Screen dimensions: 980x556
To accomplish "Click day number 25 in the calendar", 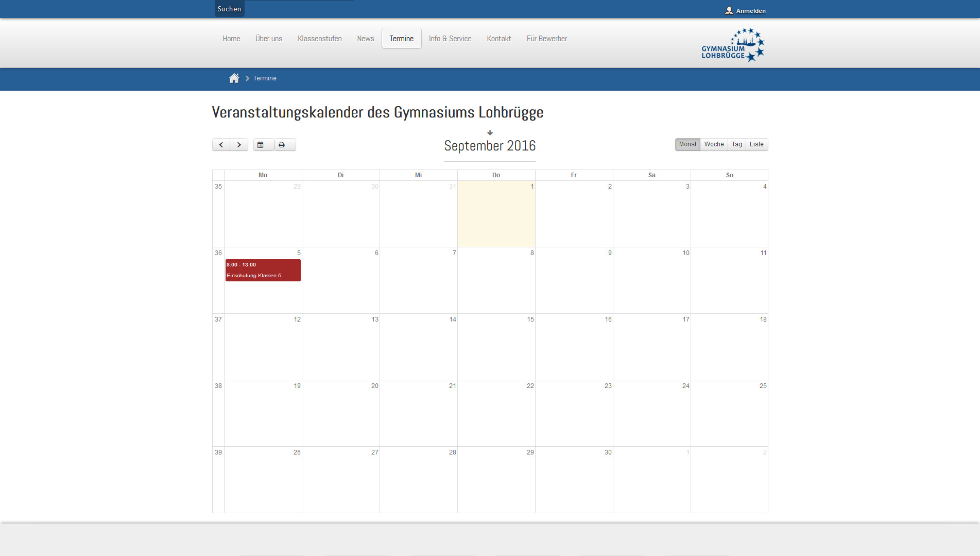I will 763,386.
